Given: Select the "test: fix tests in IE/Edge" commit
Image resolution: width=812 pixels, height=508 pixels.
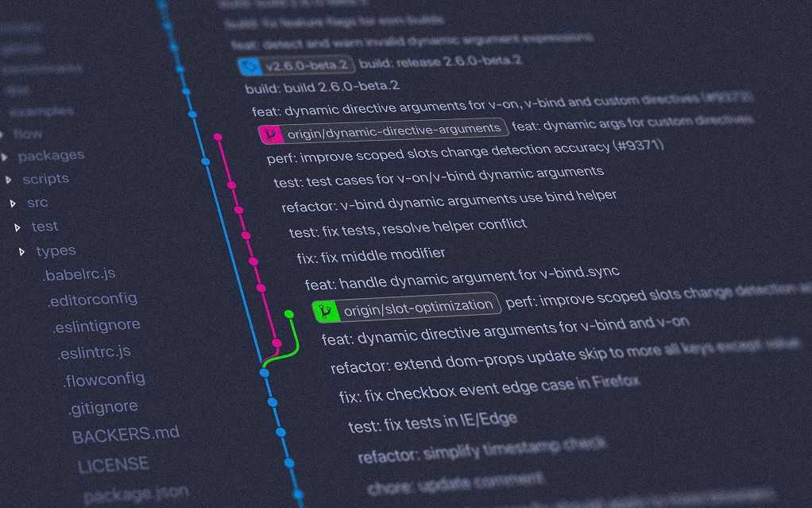Looking at the screenshot, I should (432, 423).
